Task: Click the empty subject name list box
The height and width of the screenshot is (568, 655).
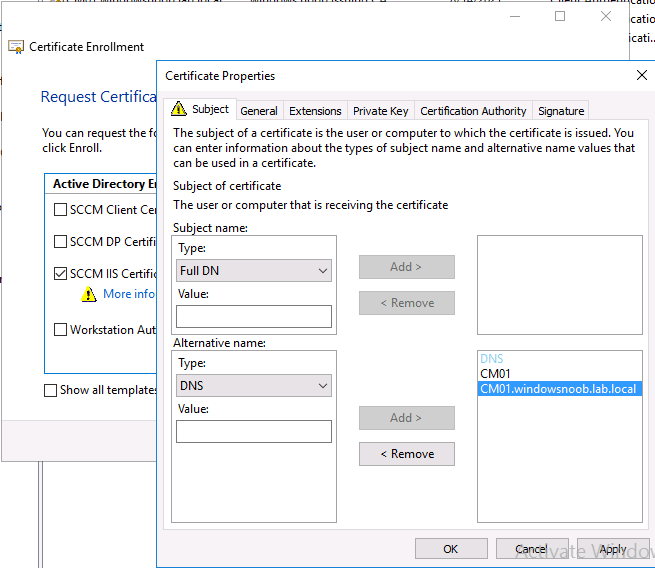Action: [x=560, y=285]
